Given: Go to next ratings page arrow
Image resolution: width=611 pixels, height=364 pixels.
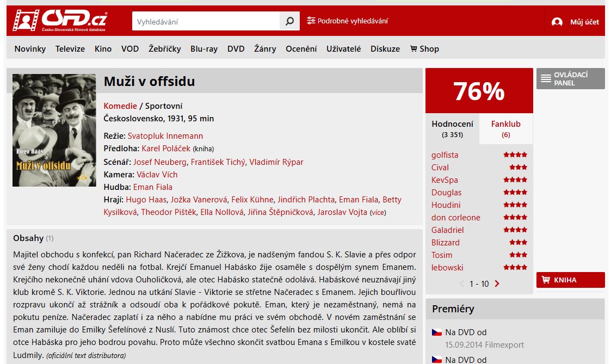Looking at the screenshot, I should coord(497,283).
